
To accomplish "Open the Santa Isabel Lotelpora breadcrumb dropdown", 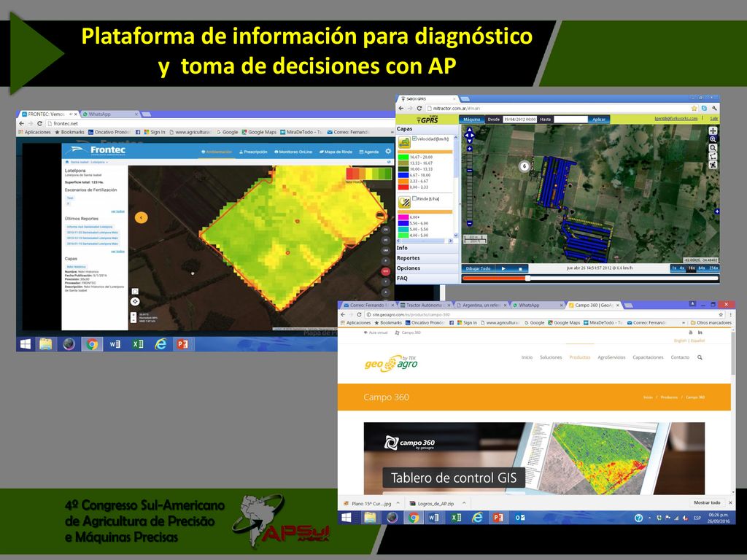I will (89, 163).
